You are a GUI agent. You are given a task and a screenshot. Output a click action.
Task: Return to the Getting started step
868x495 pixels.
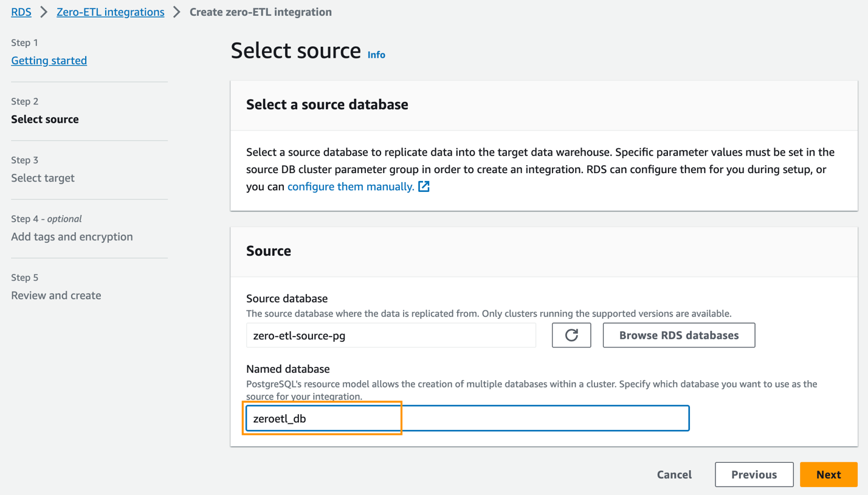(49, 60)
